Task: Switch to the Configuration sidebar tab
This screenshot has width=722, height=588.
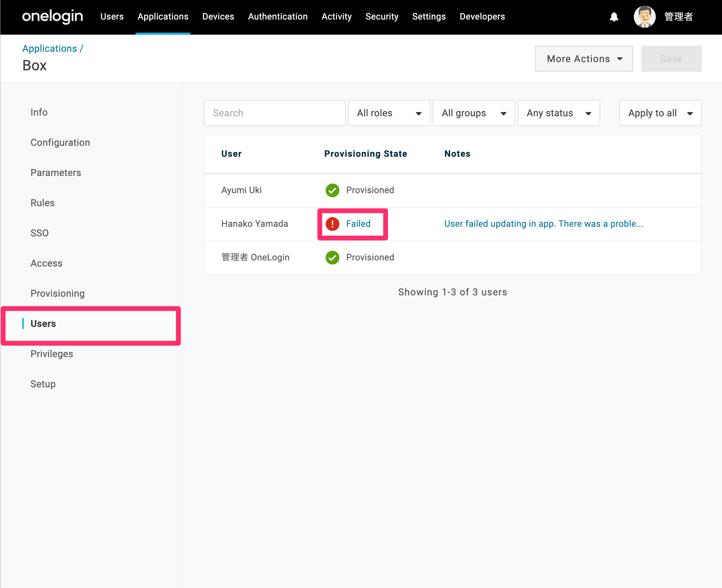Action: click(x=60, y=142)
